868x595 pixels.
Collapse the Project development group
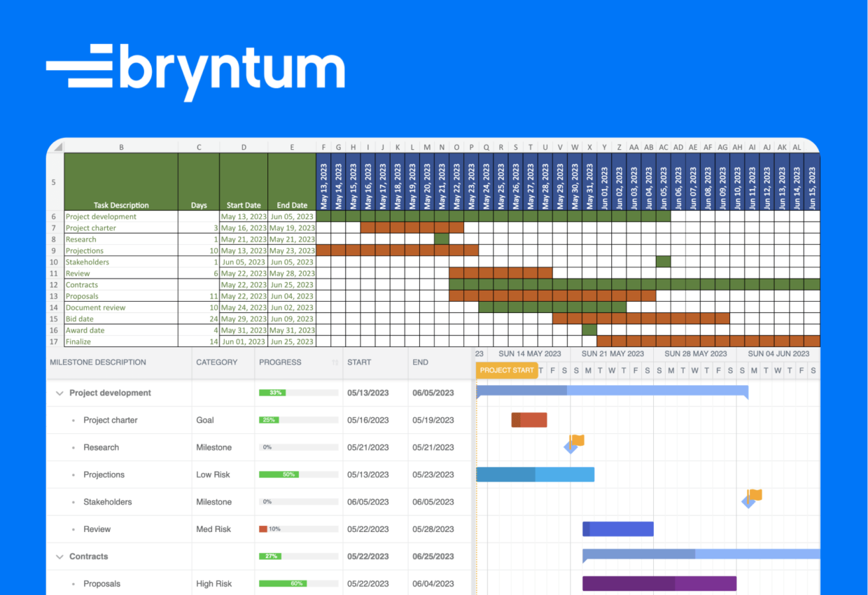click(59, 393)
